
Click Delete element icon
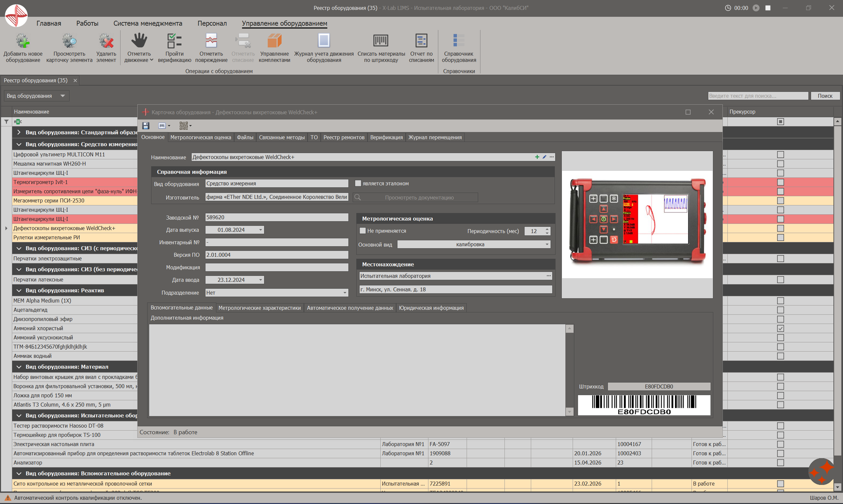[x=106, y=41]
